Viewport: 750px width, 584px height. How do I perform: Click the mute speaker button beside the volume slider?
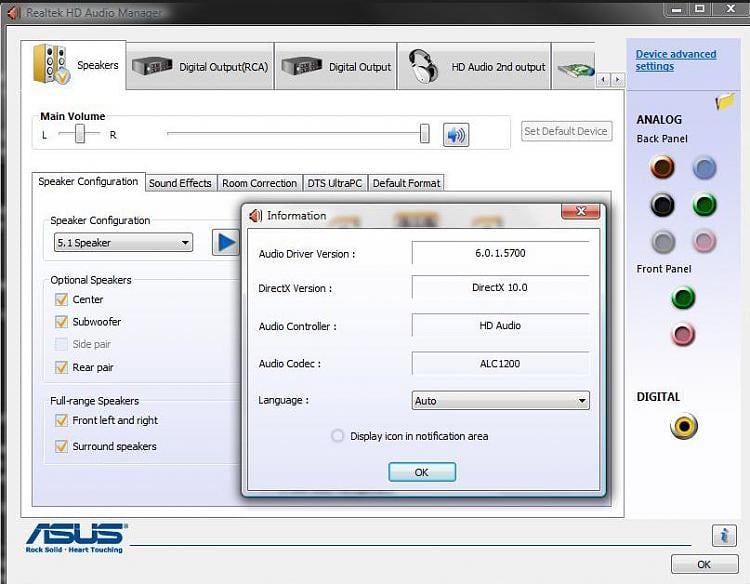pyautogui.click(x=455, y=135)
